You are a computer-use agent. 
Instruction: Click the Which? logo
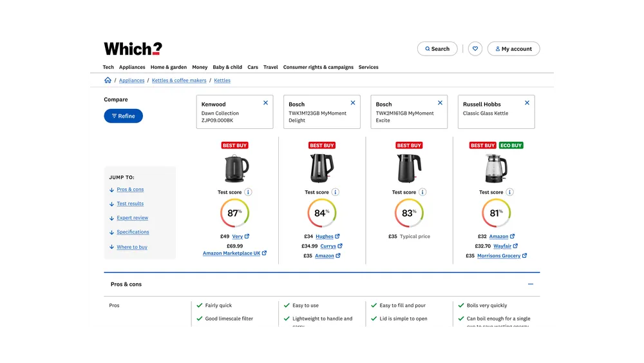pyautogui.click(x=133, y=49)
